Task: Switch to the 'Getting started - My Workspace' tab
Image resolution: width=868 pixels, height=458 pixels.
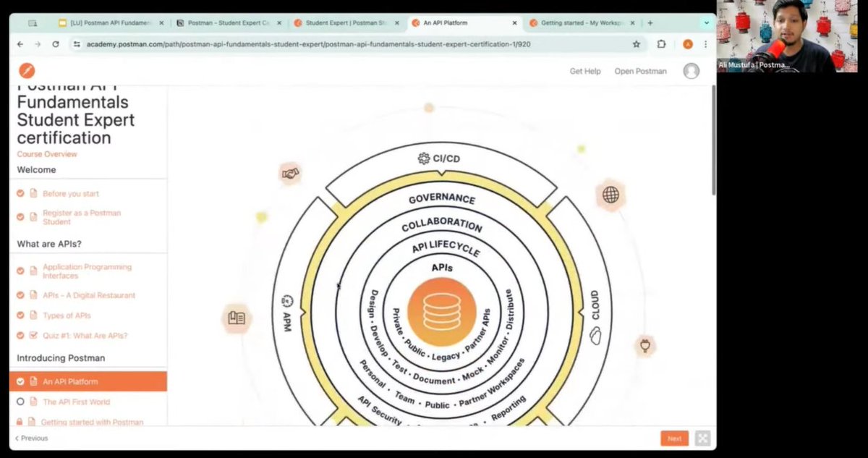Action: [x=583, y=23]
